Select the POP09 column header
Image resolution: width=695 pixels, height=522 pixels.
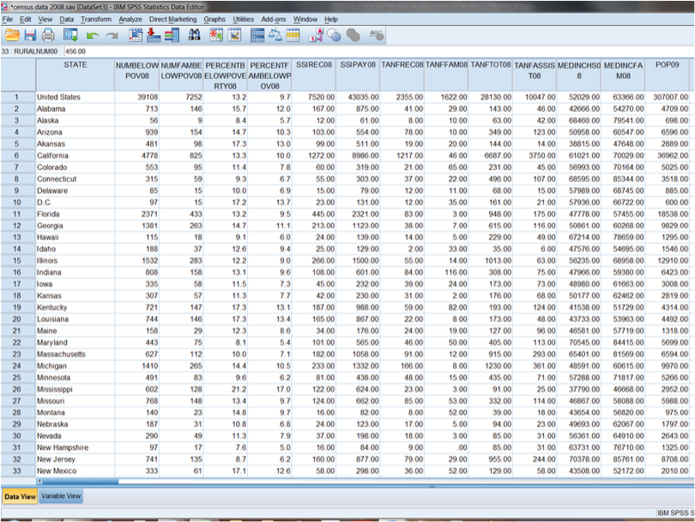click(x=667, y=75)
